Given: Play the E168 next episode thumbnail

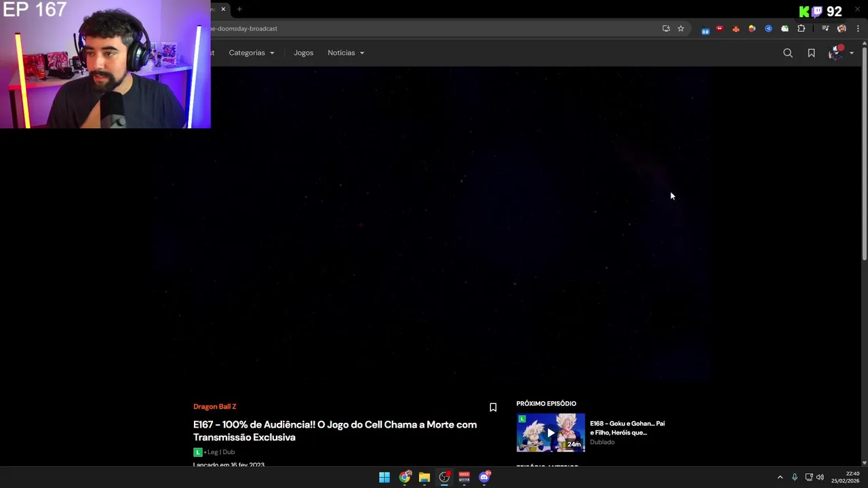Looking at the screenshot, I should tap(551, 432).
